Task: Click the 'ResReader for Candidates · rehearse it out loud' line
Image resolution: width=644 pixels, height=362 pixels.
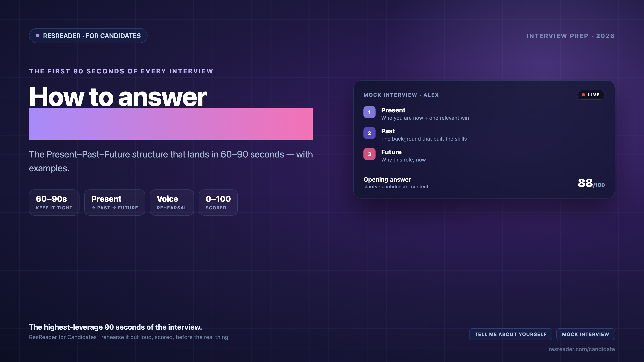Action: point(129,337)
